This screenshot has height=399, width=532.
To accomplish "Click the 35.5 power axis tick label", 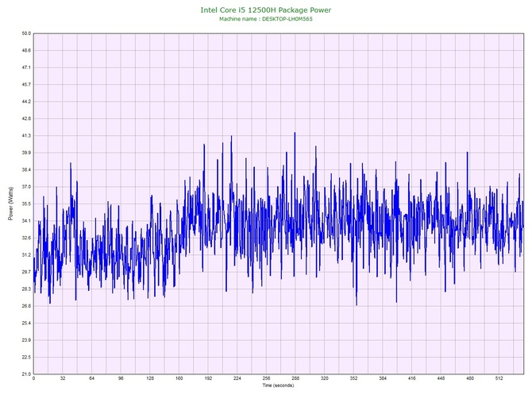I will coord(26,204).
